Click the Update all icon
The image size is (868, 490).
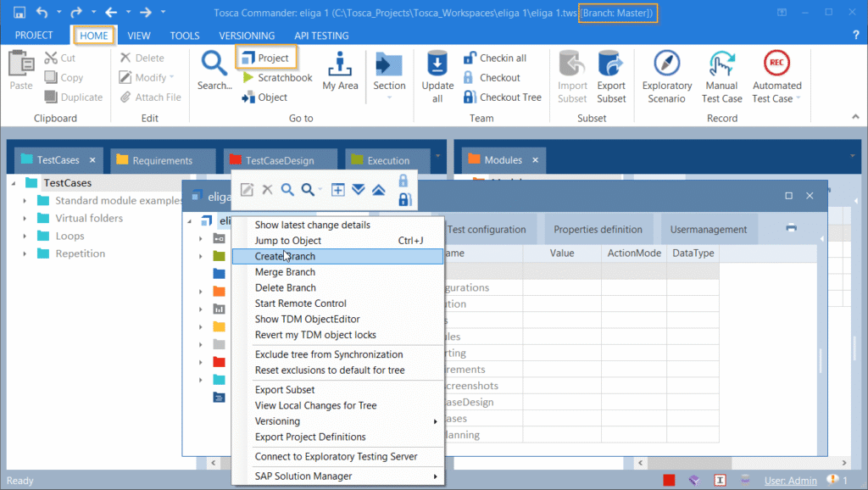pos(437,75)
